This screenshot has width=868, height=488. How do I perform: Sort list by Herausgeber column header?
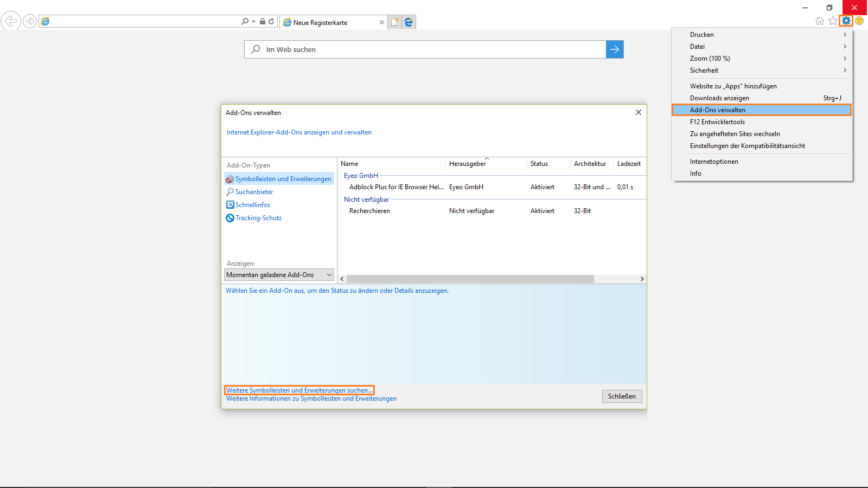pos(467,164)
